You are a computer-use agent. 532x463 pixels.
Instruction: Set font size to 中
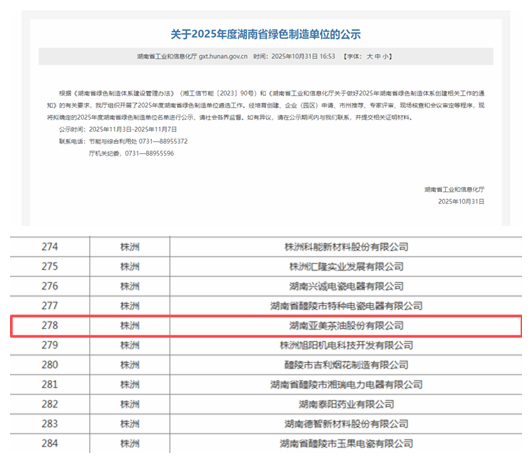click(x=378, y=56)
